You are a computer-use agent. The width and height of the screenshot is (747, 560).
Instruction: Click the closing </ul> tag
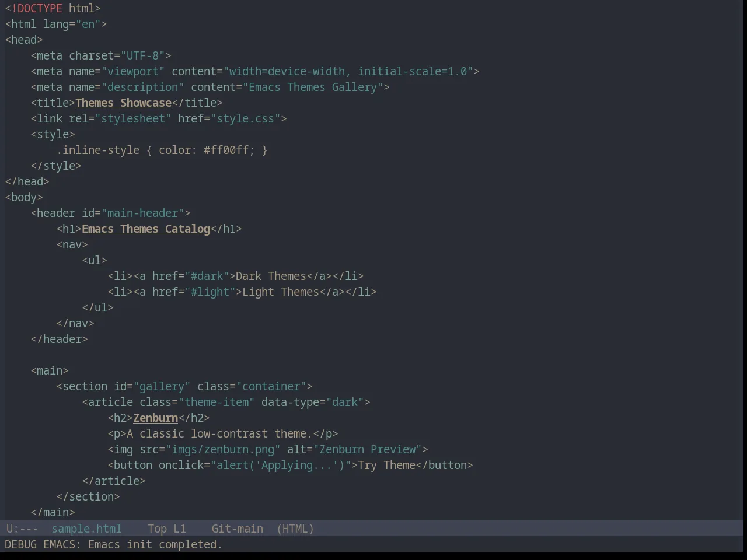point(97,307)
